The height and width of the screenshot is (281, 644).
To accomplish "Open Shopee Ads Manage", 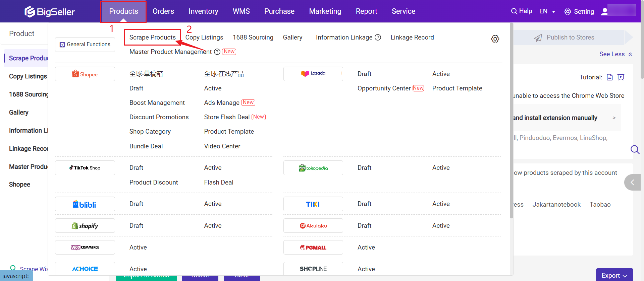I will click(222, 103).
